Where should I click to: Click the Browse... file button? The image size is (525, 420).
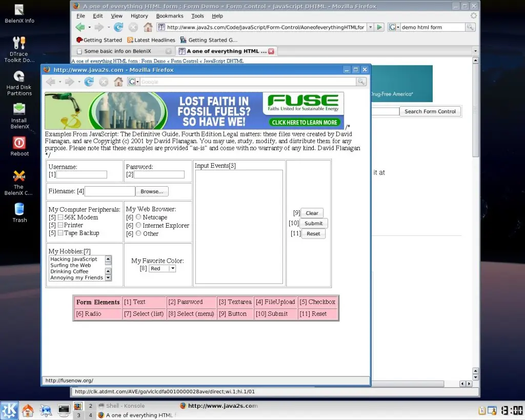click(152, 191)
